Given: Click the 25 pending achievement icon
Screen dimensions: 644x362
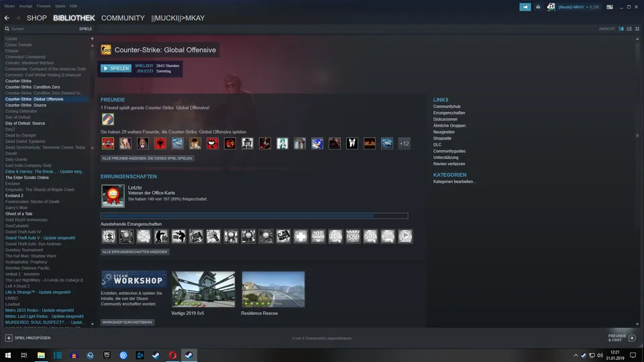Looking at the screenshot, I should tap(144, 236).
